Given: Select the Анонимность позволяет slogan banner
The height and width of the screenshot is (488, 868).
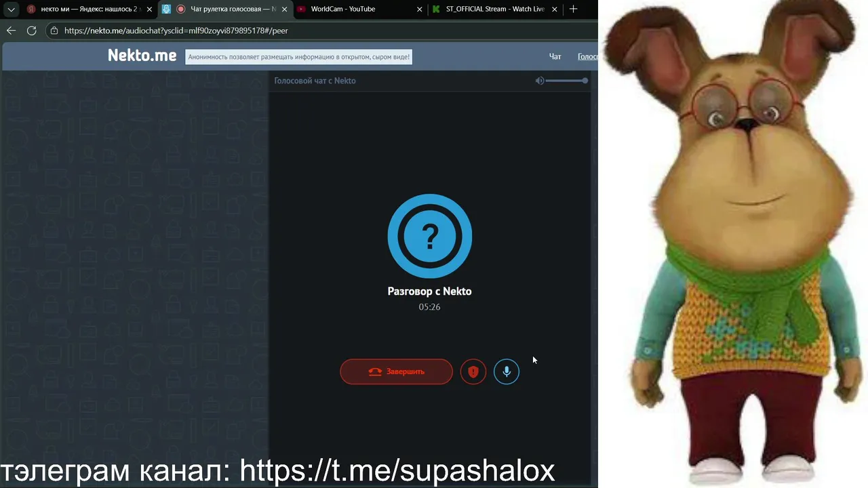Looking at the screenshot, I should coord(299,57).
